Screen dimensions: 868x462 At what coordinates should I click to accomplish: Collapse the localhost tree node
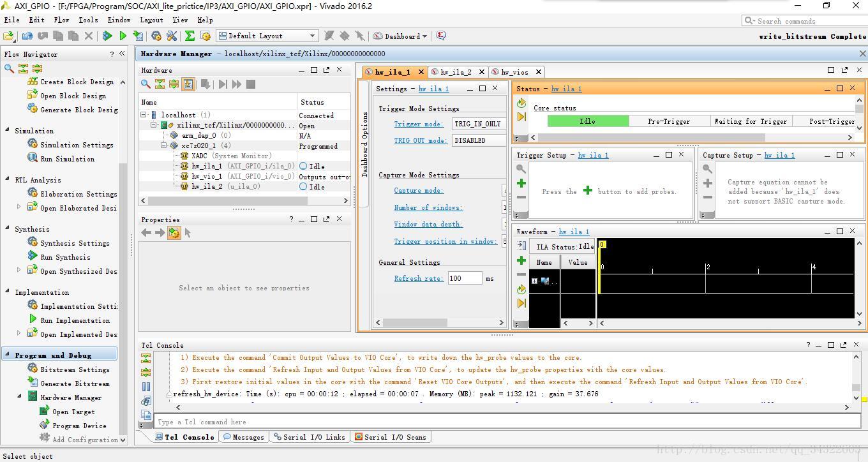[144, 115]
